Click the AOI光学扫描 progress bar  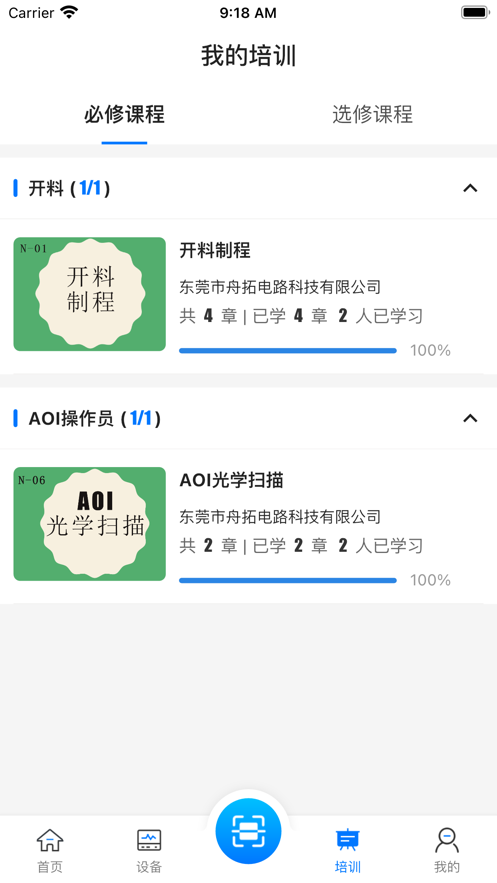point(288,581)
